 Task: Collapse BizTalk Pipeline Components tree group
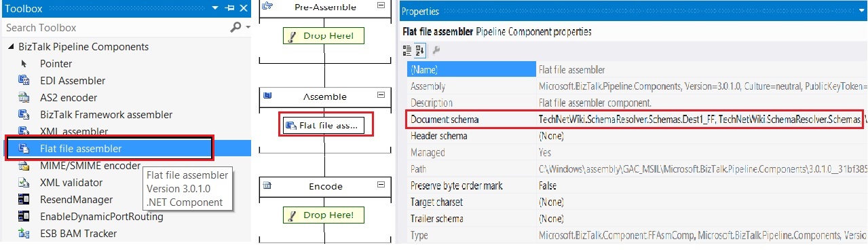click(x=11, y=47)
